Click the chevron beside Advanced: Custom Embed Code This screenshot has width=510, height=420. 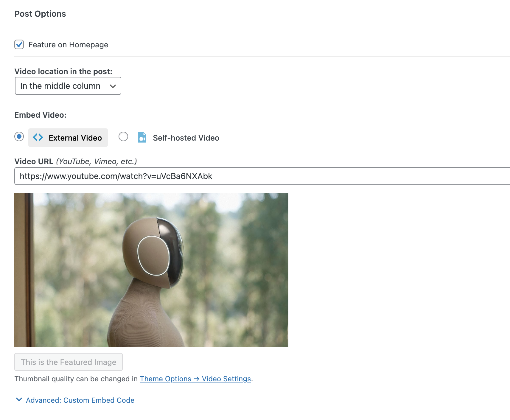19,400
